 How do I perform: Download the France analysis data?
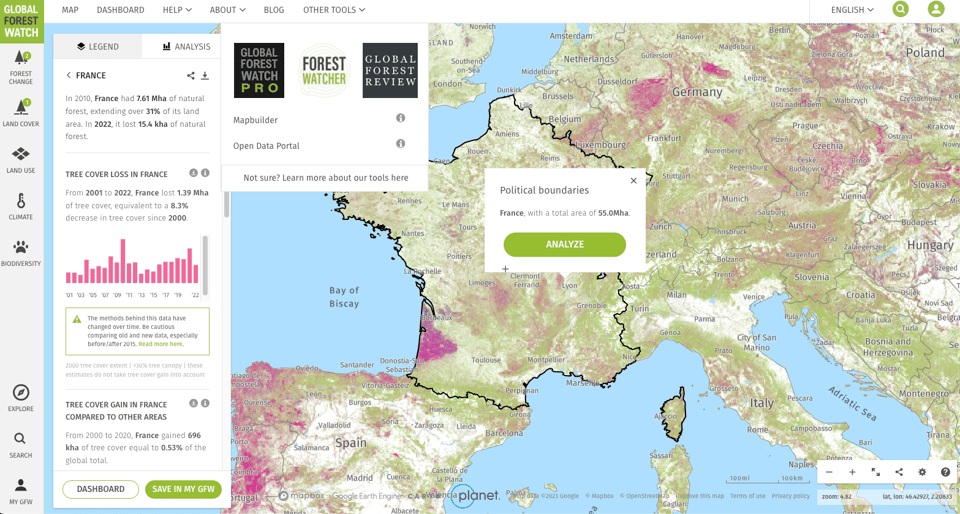coord(205,76)
